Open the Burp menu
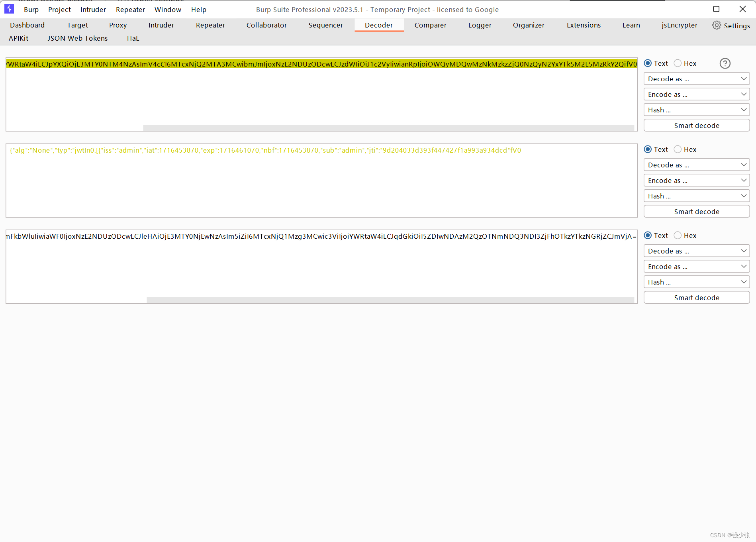Image resolution: width=756 pixels, height=542 pixels. click(x=31, y=10)
